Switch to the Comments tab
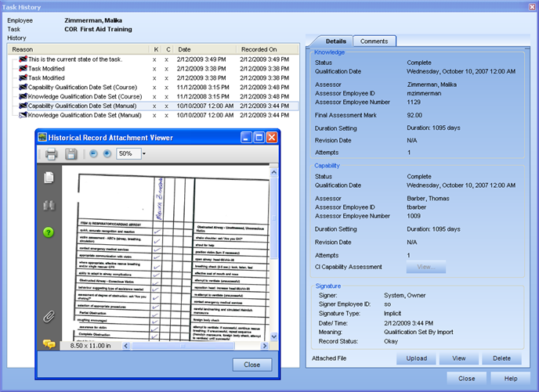Screen dimensions: 539x392 [374, 41]
